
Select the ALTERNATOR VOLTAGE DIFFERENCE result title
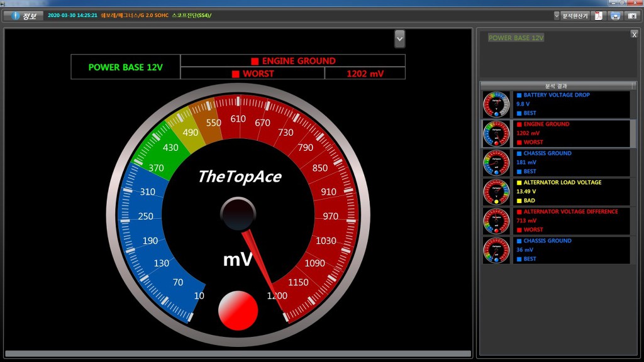coord(570,211)
